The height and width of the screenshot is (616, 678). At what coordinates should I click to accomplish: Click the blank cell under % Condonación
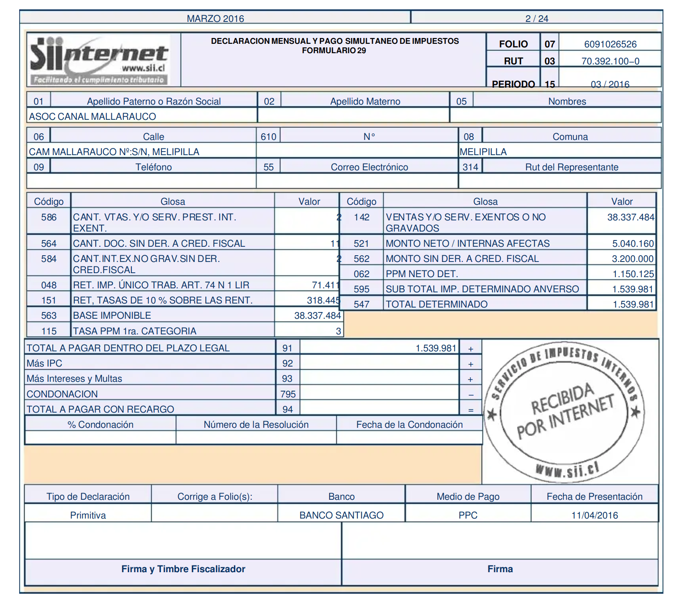tap(100, 437)
